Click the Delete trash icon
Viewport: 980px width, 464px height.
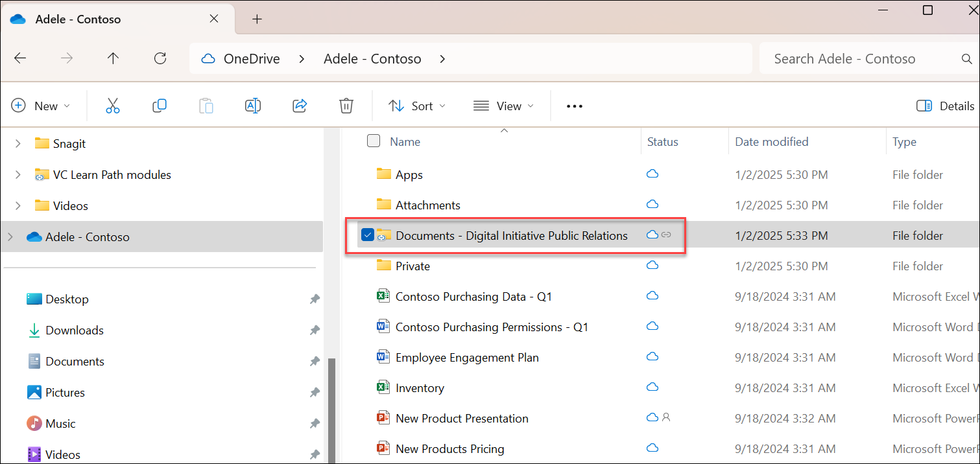point(346,105)
